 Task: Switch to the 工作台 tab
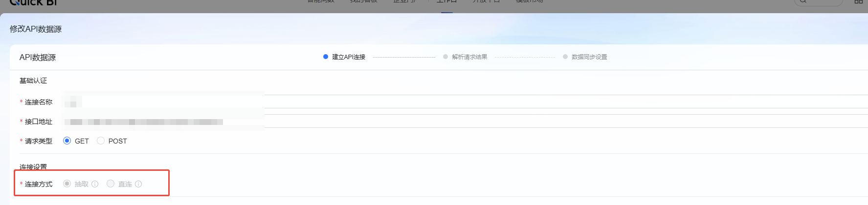(446, 2)
